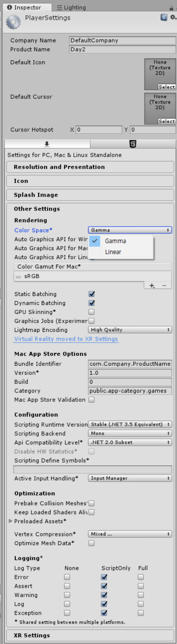177x644 pixels.
Task: Toggle Full logging for Error
Action: coord(141,577)
